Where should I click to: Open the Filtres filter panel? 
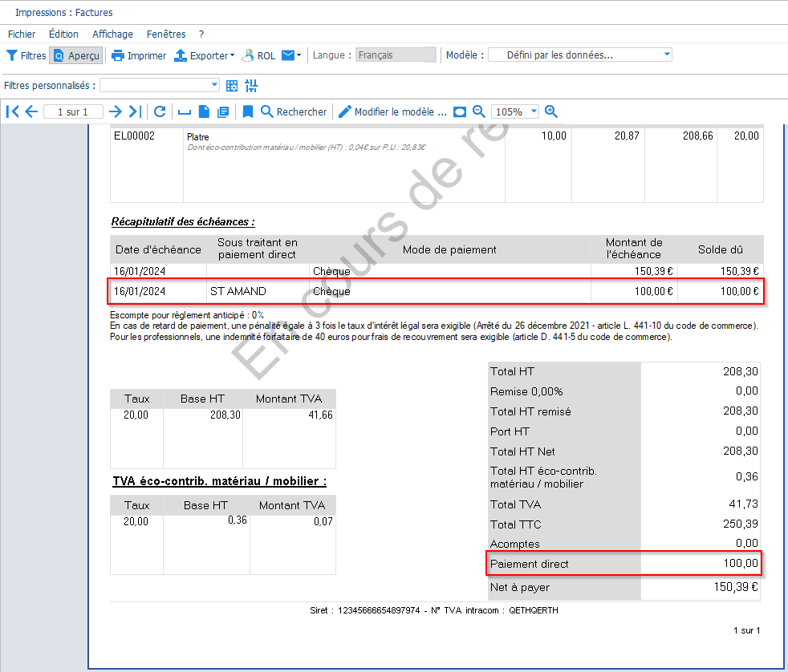click(x=26, y=55)
